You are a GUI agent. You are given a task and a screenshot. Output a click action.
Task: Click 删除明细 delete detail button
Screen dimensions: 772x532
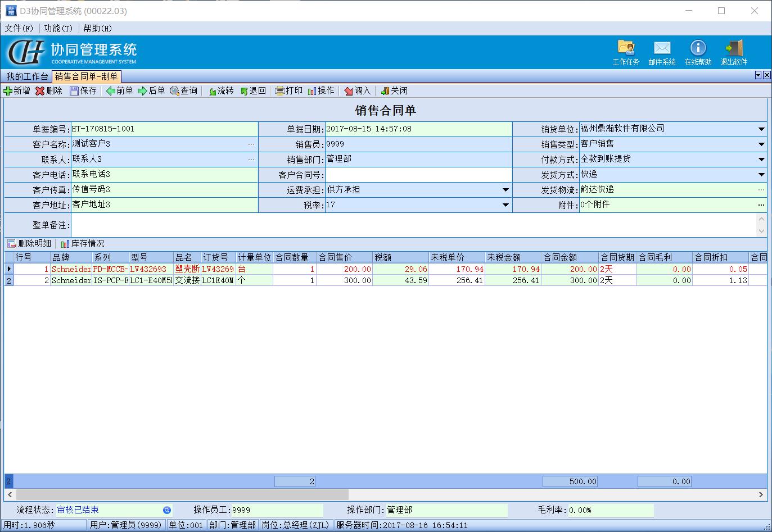point(29,243)
